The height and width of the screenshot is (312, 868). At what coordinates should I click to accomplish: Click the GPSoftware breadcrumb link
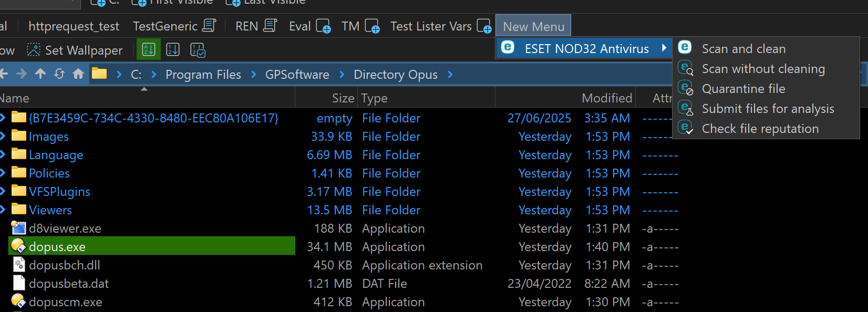click(297, 75)
